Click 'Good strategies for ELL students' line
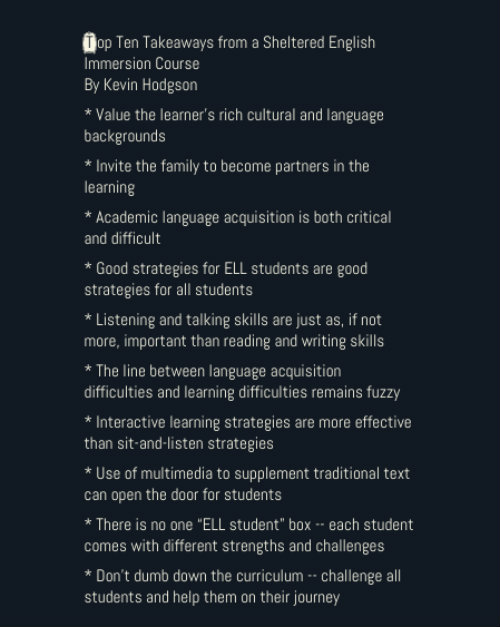The height and width of the screenshot is (627, 500). point(226,269)
